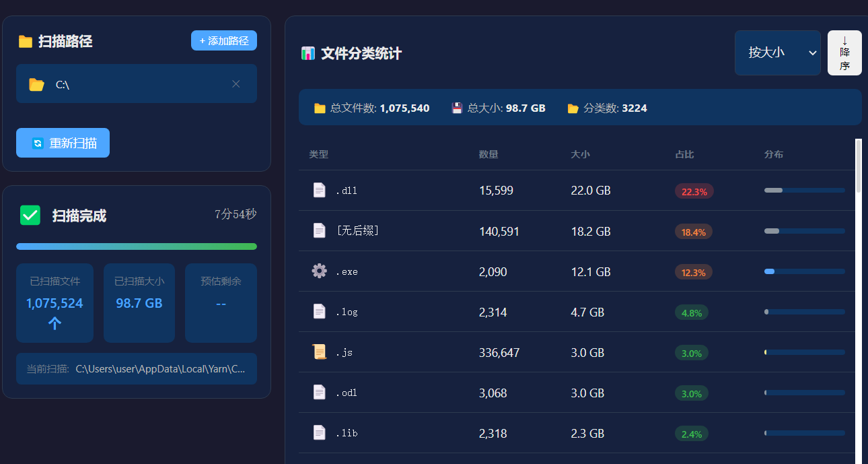Click the [无后缀] distribution bar
This screenshot has height=464, width=868.
805,231
